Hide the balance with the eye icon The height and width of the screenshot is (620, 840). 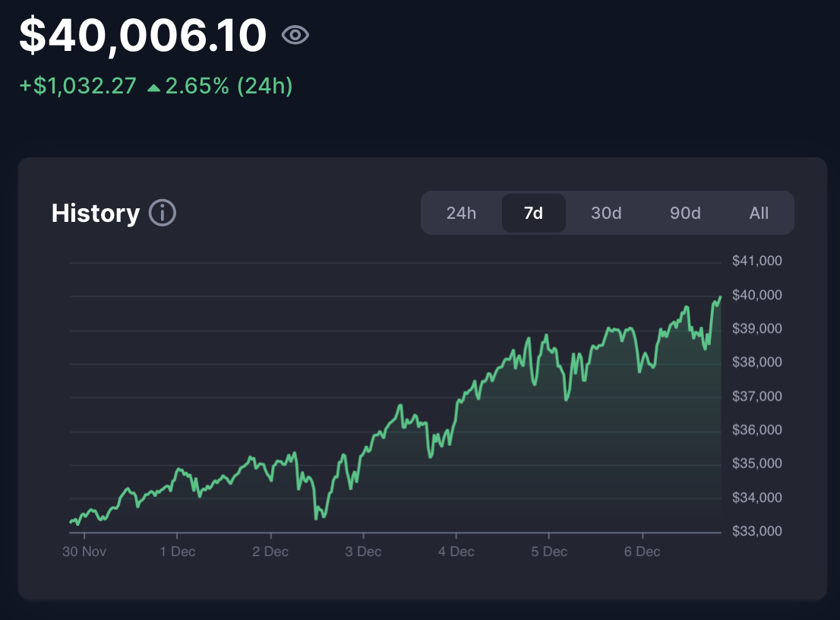point(295,35)
